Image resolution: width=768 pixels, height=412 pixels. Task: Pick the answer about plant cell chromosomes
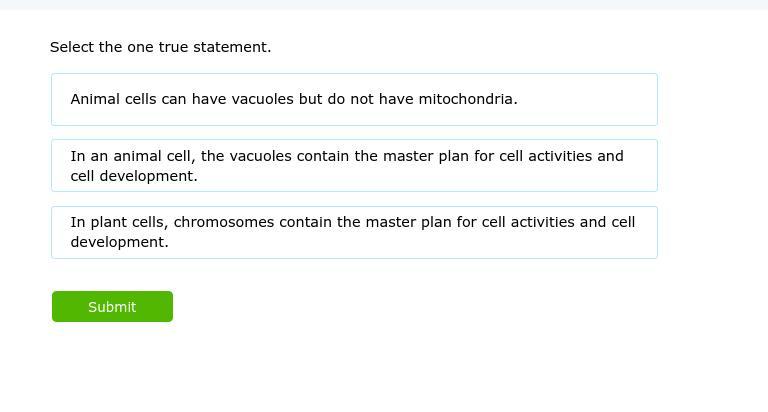tap(354, 232)
